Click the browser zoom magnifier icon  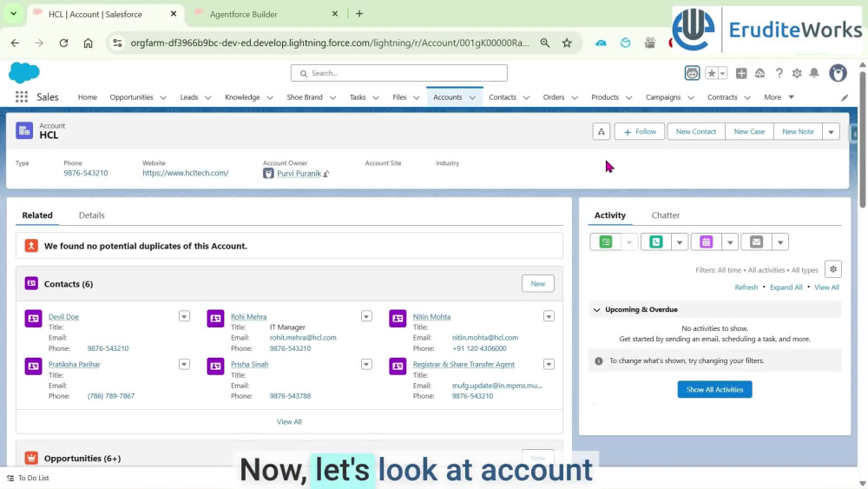pyautogui.click(x=545, y=43)
